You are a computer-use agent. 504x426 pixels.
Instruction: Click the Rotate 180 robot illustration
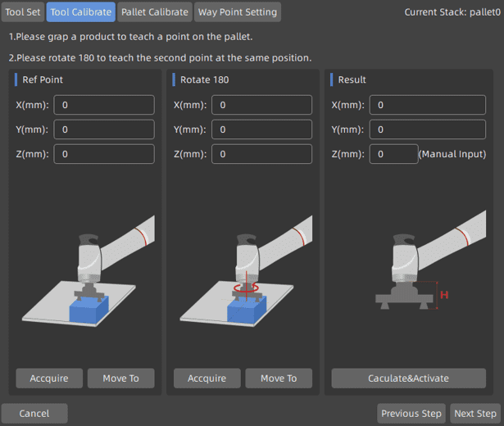pyautogui.click(x=246, y=271)
